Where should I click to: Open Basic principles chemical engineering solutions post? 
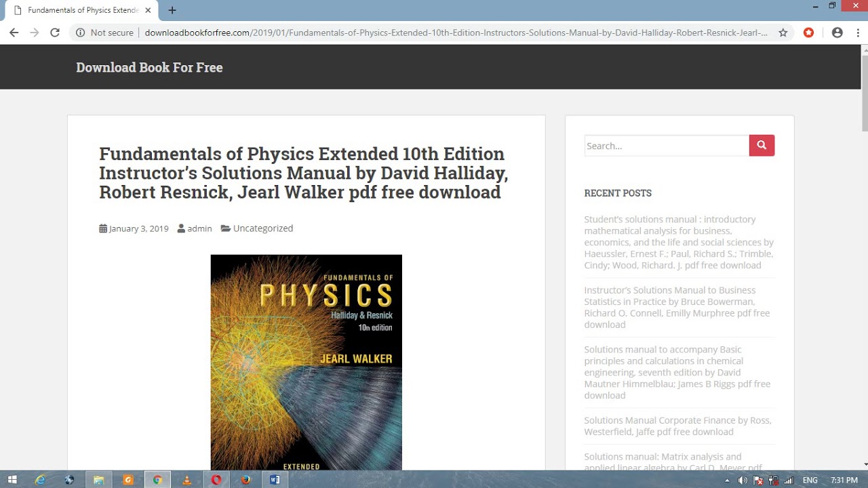coord(677,372)
